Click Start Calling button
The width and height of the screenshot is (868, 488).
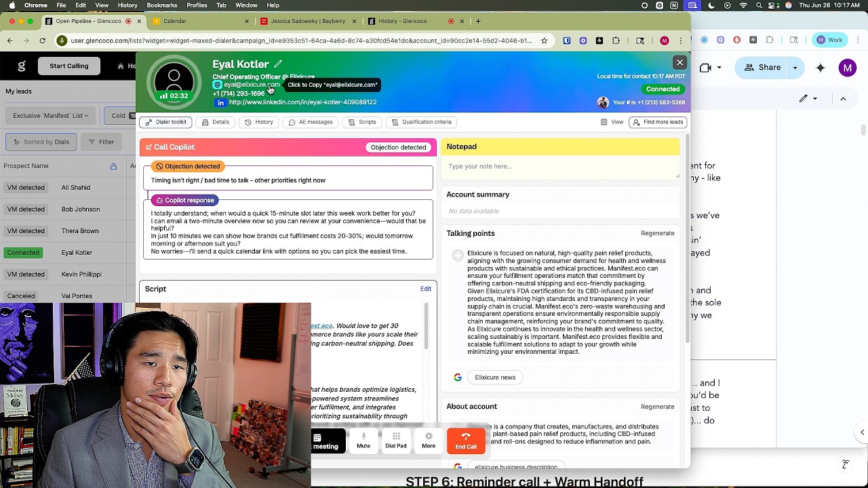(x=68, y=66)
